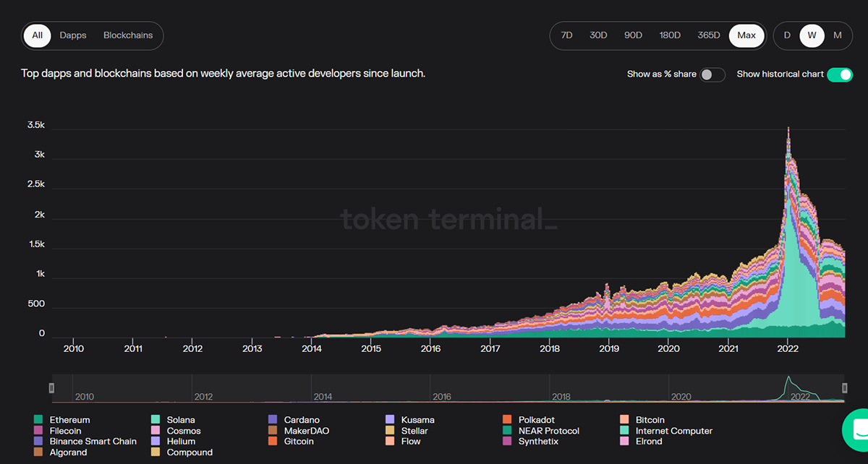This screenshot has height=464, width=868.
Task: Toggle the Algorand series color swatch
Action: [x=38, y=452]
